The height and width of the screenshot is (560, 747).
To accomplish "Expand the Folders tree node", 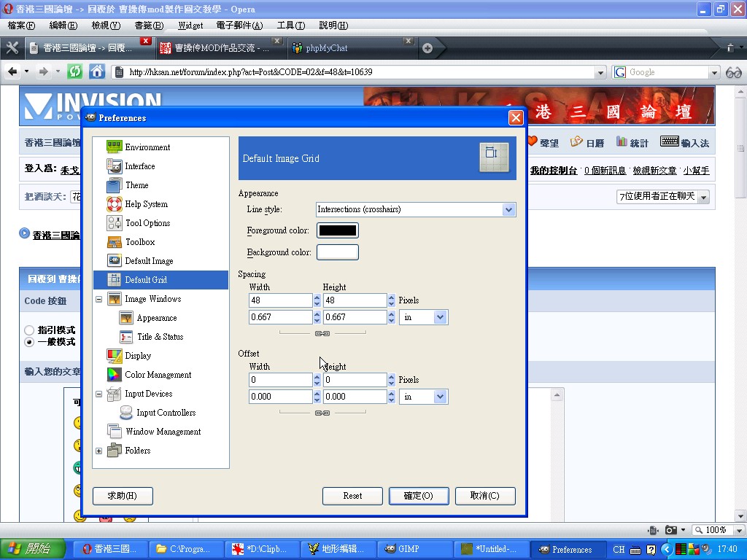I will click(x=98, y=451).
